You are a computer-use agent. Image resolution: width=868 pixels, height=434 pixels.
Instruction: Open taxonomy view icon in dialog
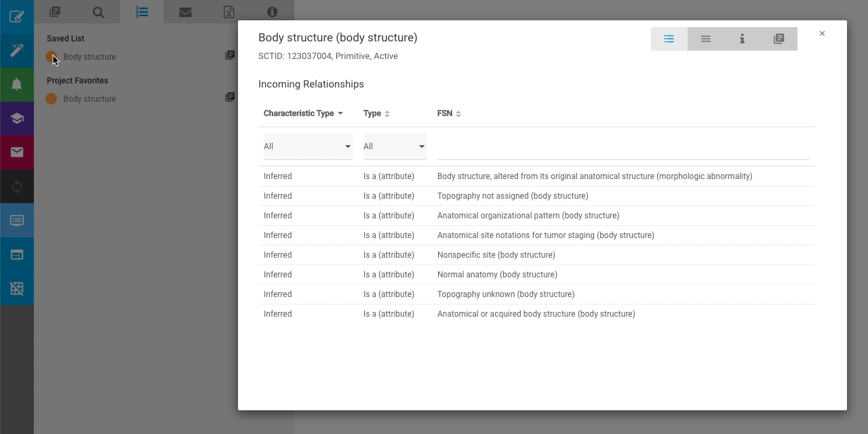(779, 39)
